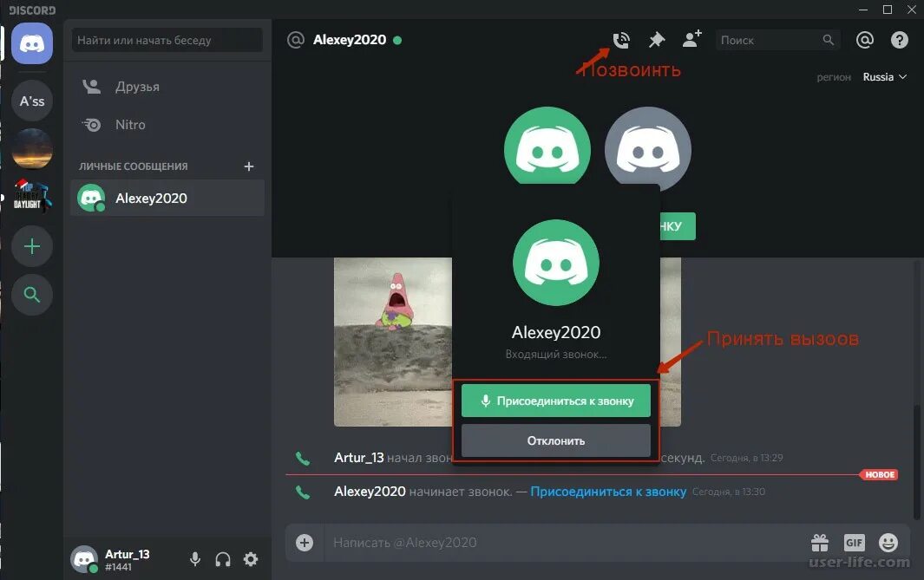Open the Nitro page
This screenshot has width=924, height=580.
click(167, 125)
